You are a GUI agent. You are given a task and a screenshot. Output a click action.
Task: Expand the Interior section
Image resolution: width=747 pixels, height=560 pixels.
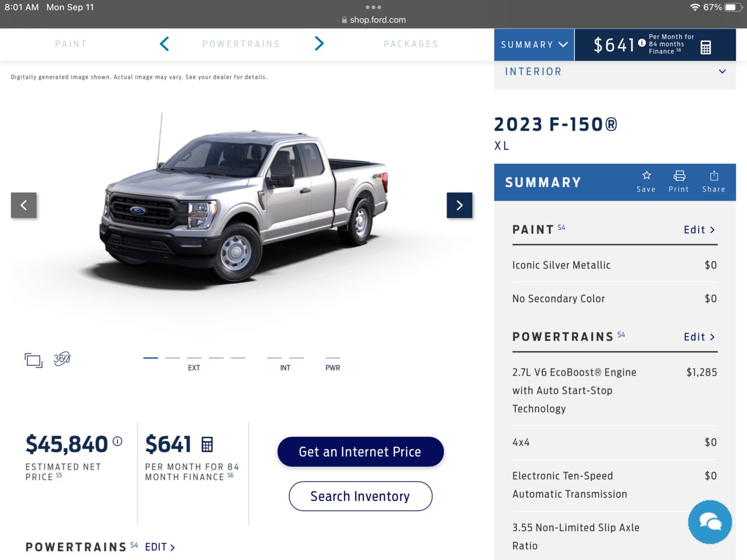coord(615,72)
